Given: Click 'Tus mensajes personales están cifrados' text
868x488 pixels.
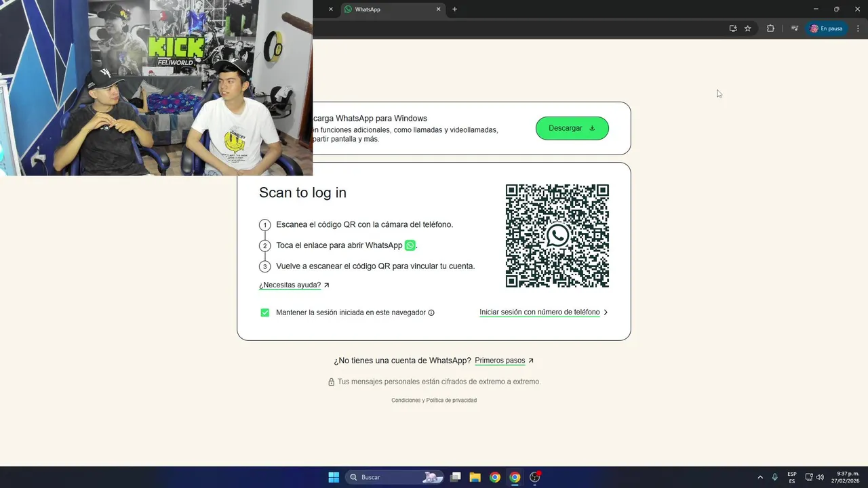Looking at the screenshot, I should (x=439, y=382).
